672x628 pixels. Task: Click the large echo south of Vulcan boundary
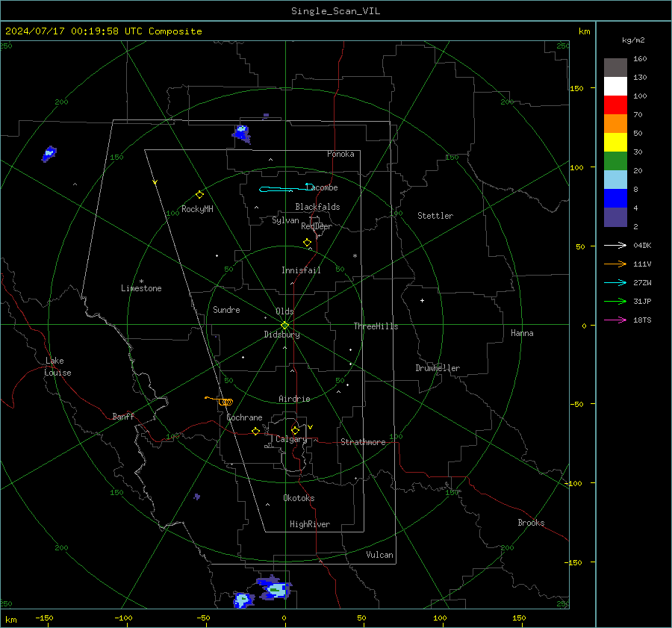coord(274,588)
